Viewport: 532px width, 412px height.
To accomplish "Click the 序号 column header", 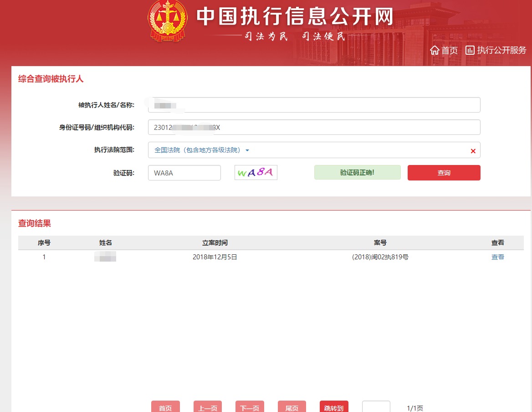I will tap(44, 242).
